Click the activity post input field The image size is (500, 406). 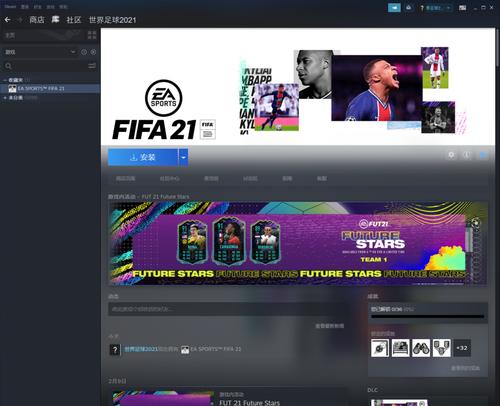tap(228, 309)
